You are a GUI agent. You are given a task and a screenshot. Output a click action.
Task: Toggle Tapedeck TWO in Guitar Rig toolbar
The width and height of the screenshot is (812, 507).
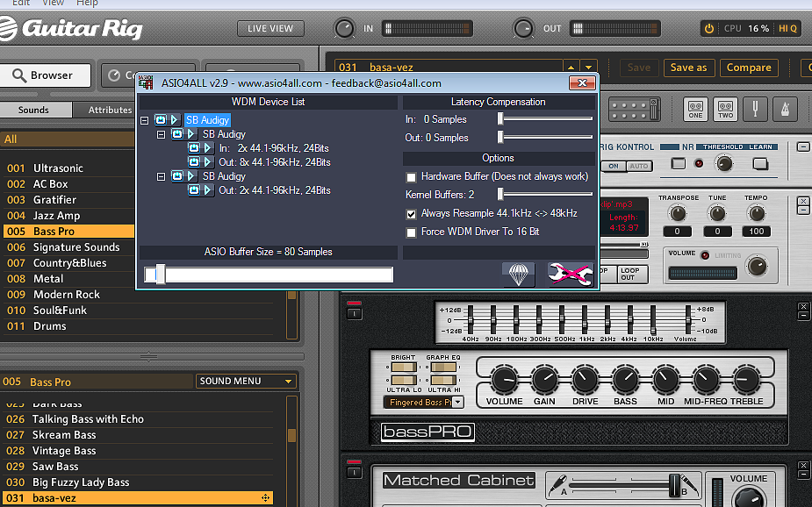725,109
